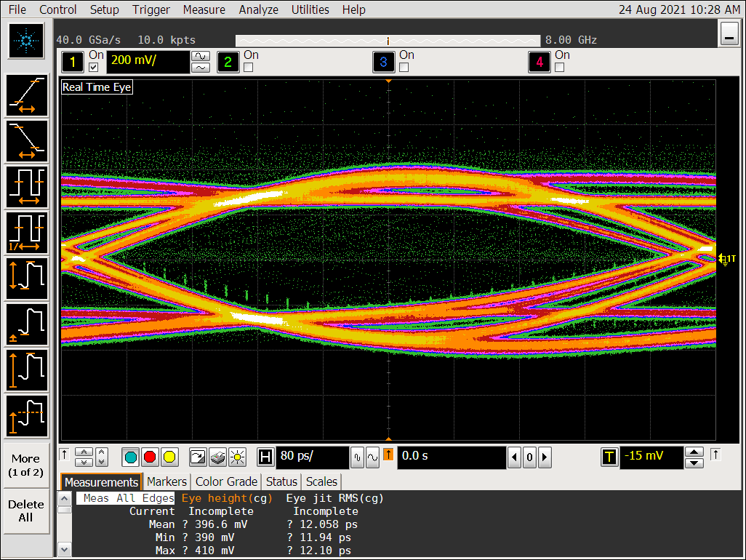Switch to the Scales tab
Viewport: 746px width, 560px height.
coord(321,481)
